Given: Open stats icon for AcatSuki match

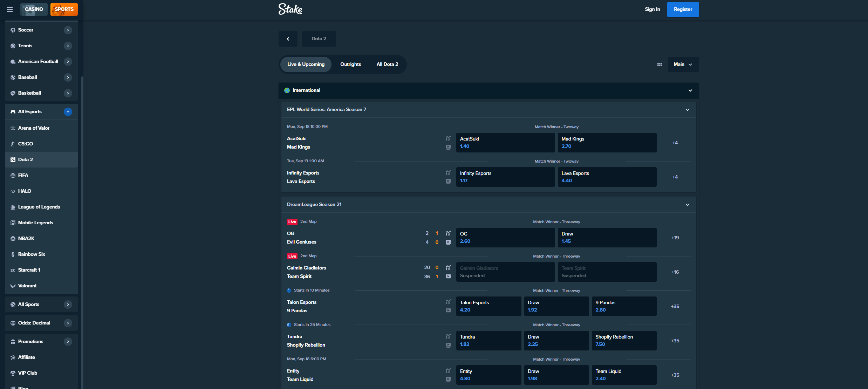Looking at the screenshot, I should point(448,138).
